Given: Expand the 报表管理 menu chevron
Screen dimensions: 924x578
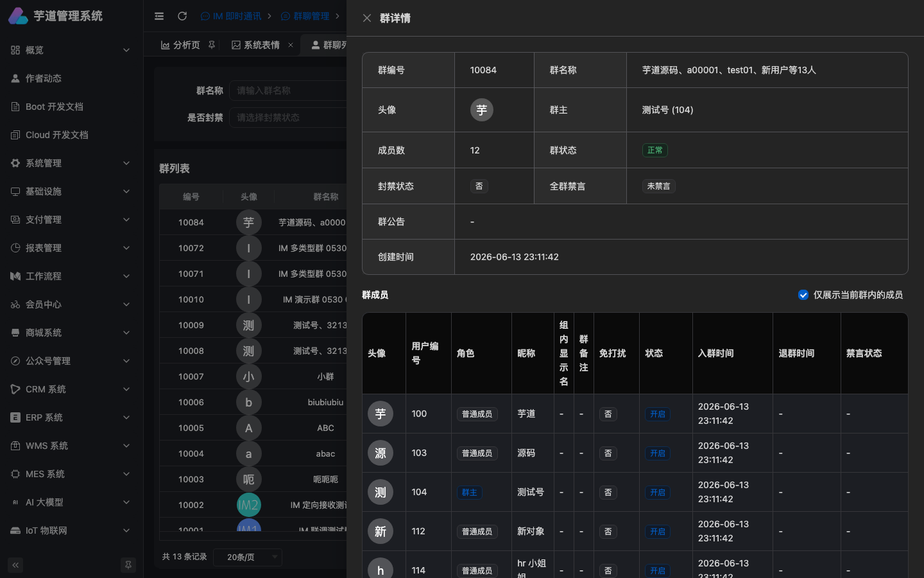Looking at the screenshot, I should pos(126,248).
